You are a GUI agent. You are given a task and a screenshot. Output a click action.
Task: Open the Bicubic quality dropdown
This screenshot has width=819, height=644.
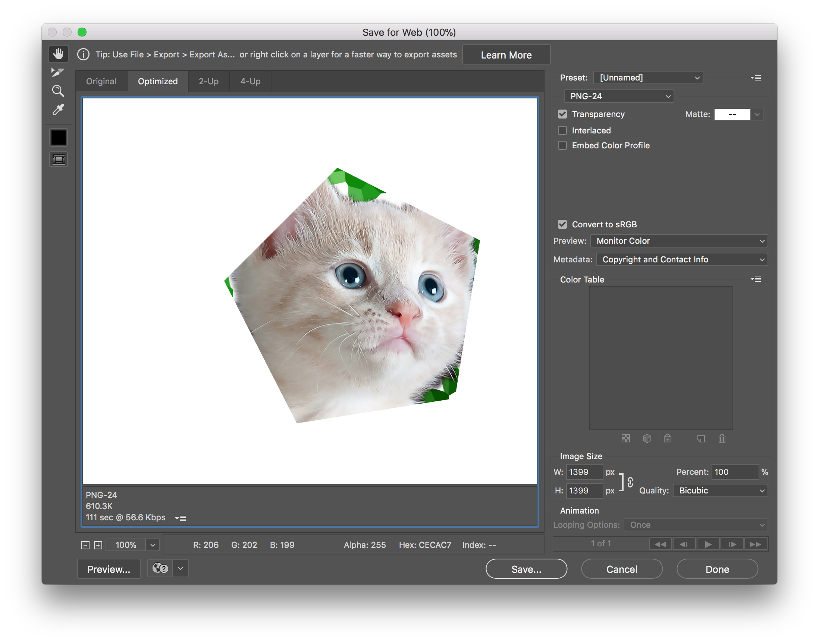[720, 490]
